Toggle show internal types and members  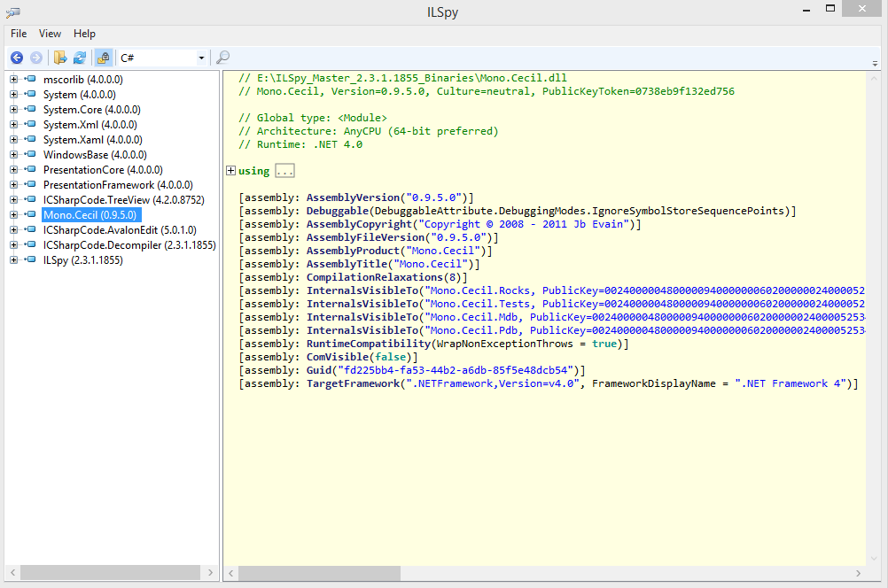click(x=103, y=58)
